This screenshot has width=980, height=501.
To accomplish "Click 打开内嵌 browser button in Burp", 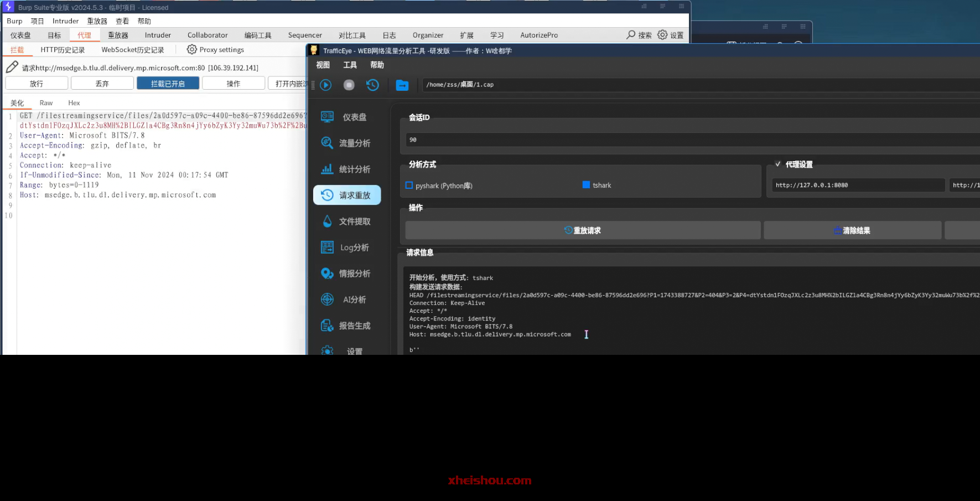I will click(288, 84).
